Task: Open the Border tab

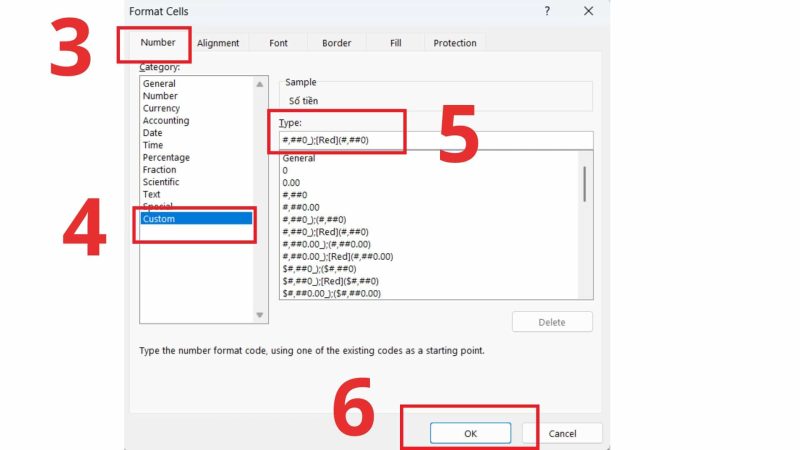Action: (x=336, y=43)
